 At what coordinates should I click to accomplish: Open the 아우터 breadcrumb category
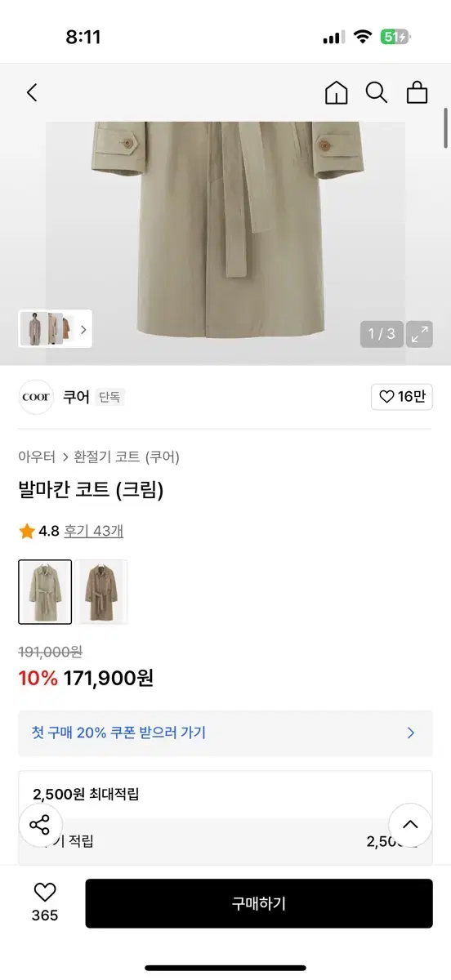37,457
